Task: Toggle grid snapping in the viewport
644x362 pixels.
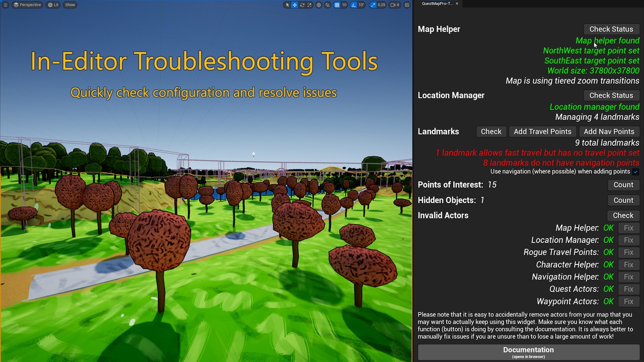Action: (x=337, y=5)
